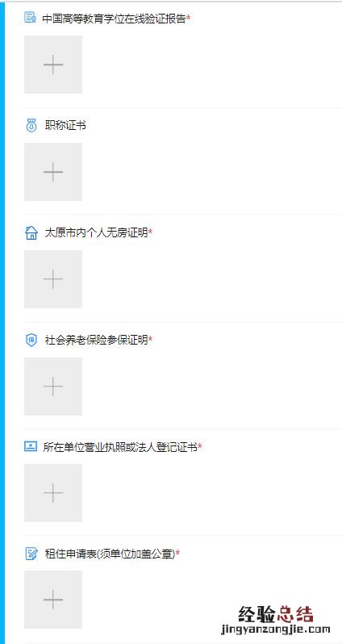Screen dimensions: 342x644
Task: Click the edit form icon beside 租住申请表
Action: pos(31,554)
